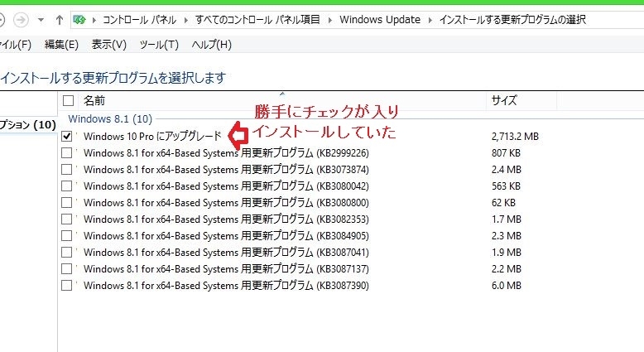Click the Windows Update address bar icon
This screenshot has height=352, width=644.
coord(79,20)
